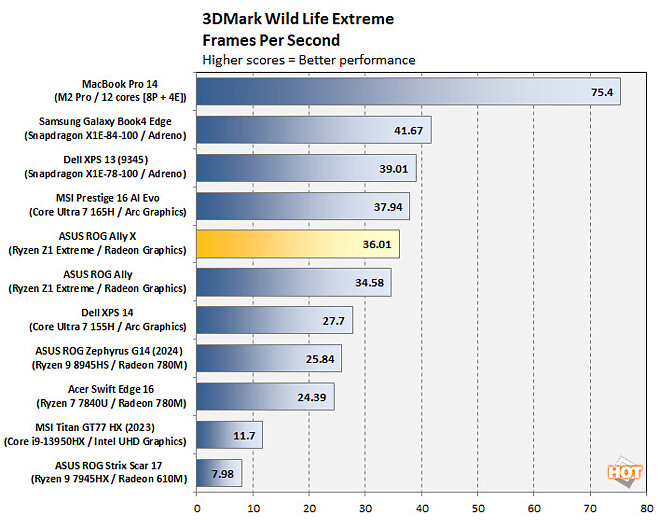Viewport: 660px width, 529px height.
Task: Click the 40 axis tick label
Action: [422, 509]
